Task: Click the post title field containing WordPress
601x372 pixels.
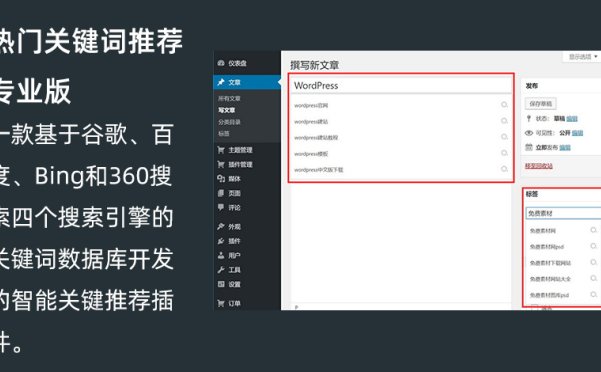Action: [401, 85]
